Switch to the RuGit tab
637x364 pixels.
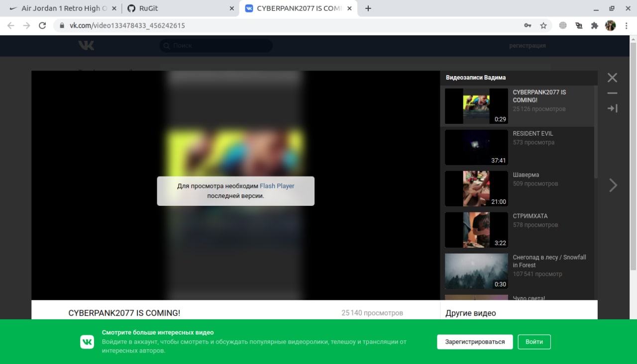[179, 8]
